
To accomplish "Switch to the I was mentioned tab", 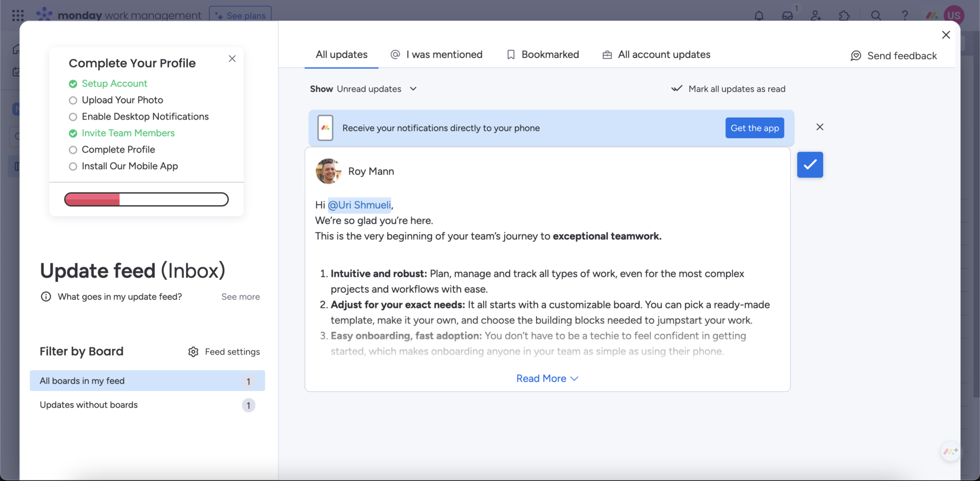I will [x=436, y=55].
